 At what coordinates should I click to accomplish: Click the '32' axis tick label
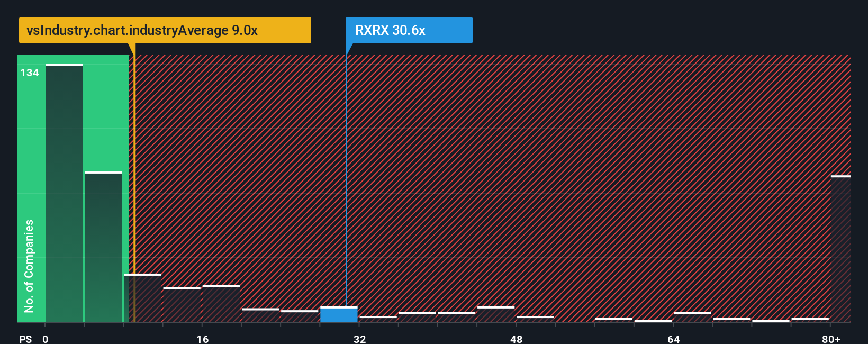click(x=359, y=339)
